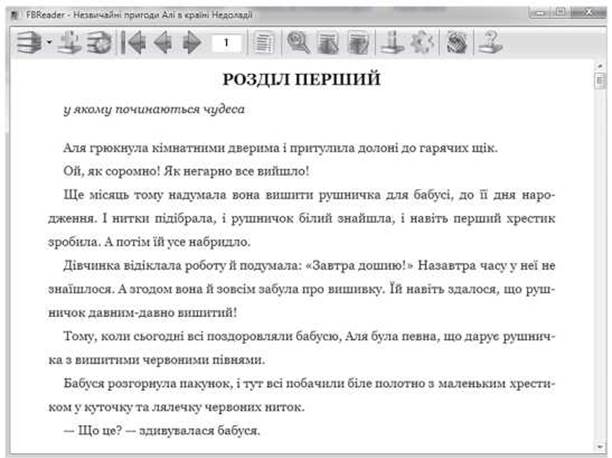The image size is (612, 458).
Task: Click the line '— Що це? — здивувалася бабуся.'
Action: pos(162,431)
